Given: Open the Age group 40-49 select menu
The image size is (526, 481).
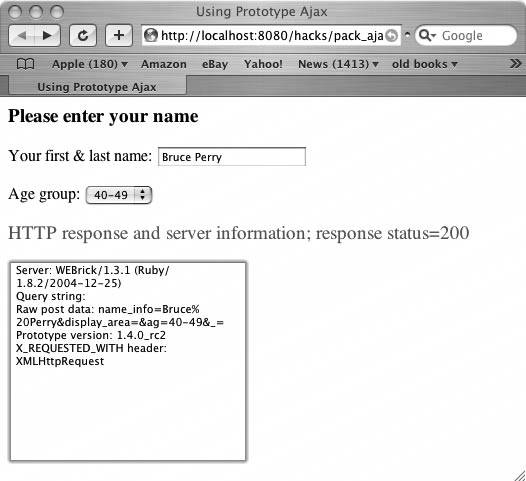Looking at the screenshot, I should [119, 195].
